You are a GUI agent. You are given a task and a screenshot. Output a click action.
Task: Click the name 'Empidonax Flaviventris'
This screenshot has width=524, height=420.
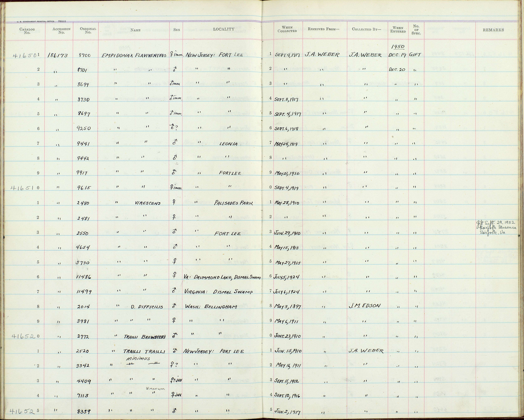click(134, 55)
